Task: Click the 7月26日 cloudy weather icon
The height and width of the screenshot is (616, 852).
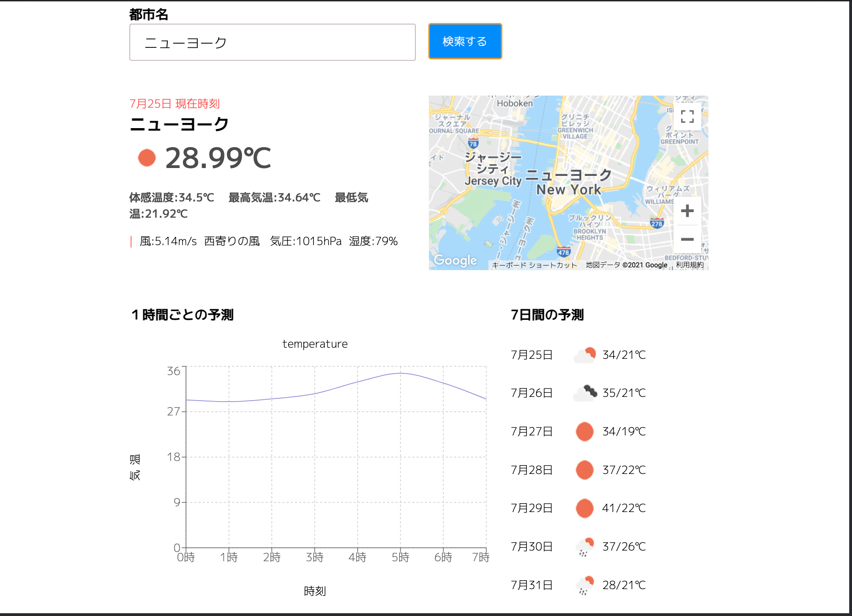Action: coord(584,393)
